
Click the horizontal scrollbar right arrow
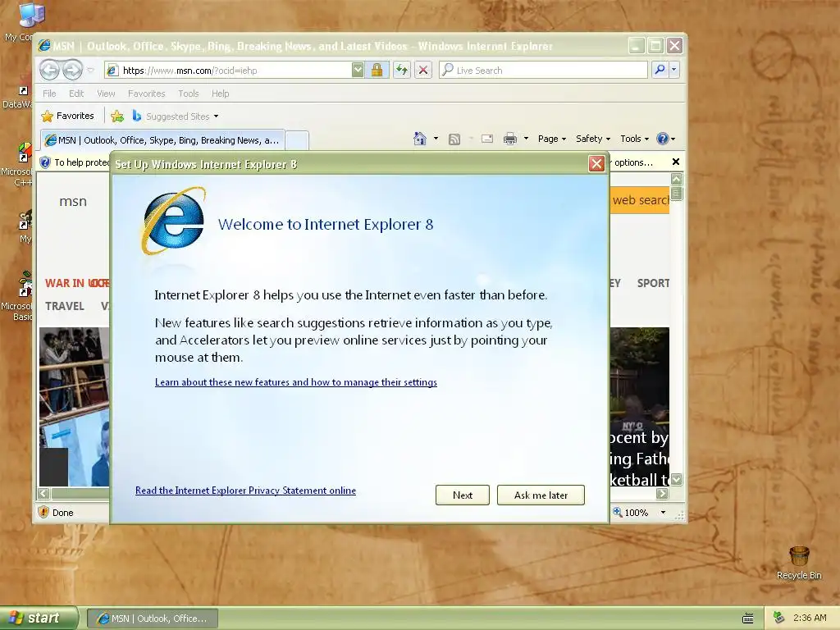[663, 493]
